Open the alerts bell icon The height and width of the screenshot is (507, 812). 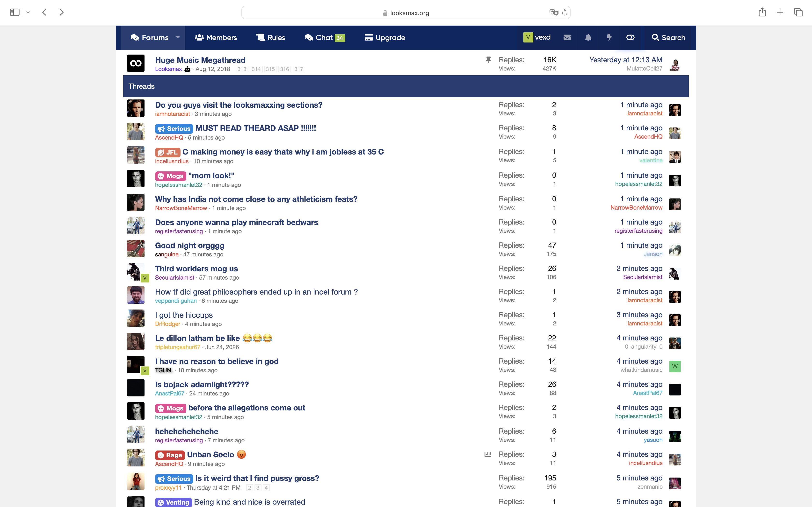point(588,38)
